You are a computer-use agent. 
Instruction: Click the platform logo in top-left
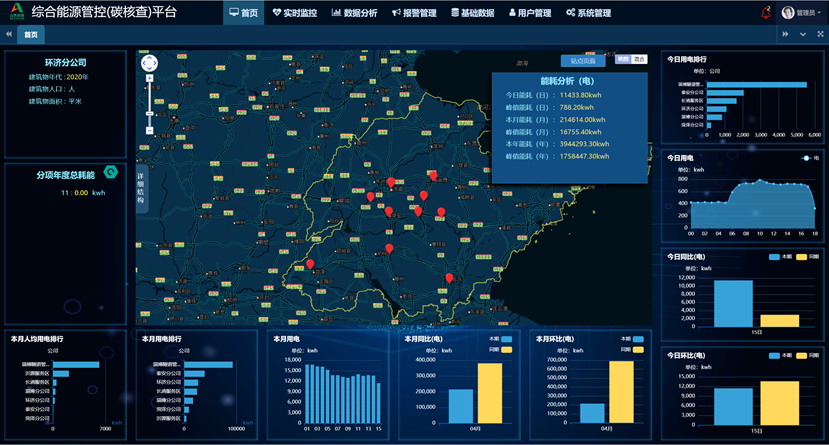(15, 13)
